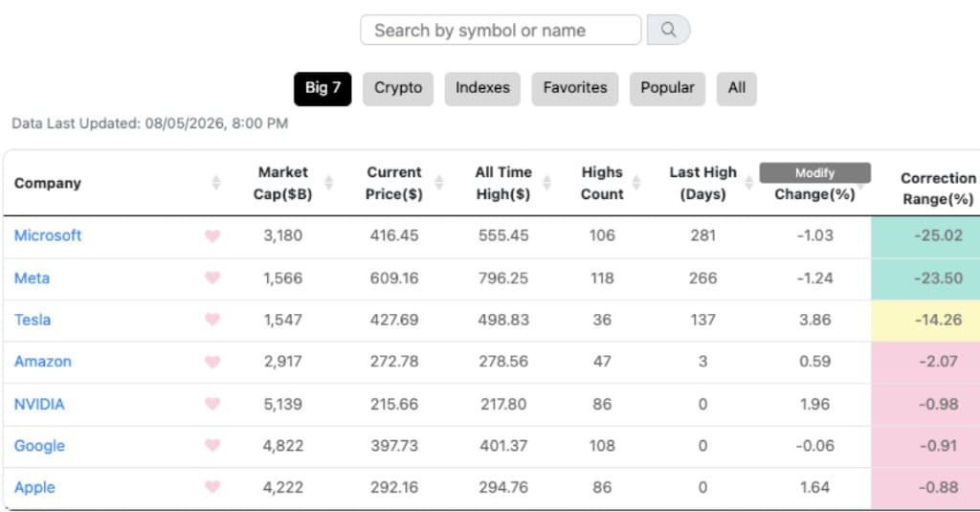Screen dimensions: 980x512
Task: Open the Amazon company link
Action: 43,362
